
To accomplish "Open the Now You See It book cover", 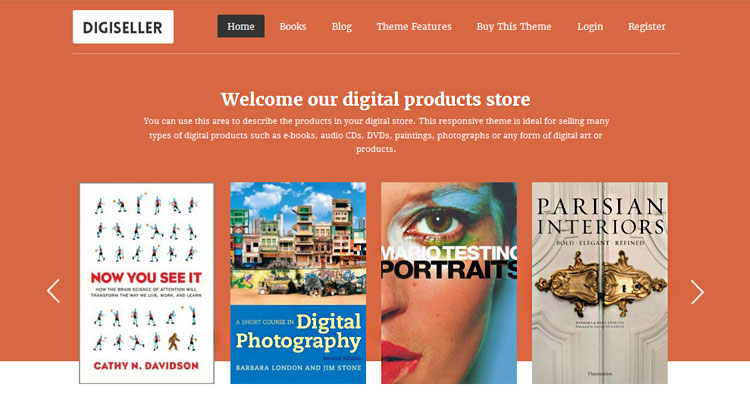I will (x=146, y=283).
